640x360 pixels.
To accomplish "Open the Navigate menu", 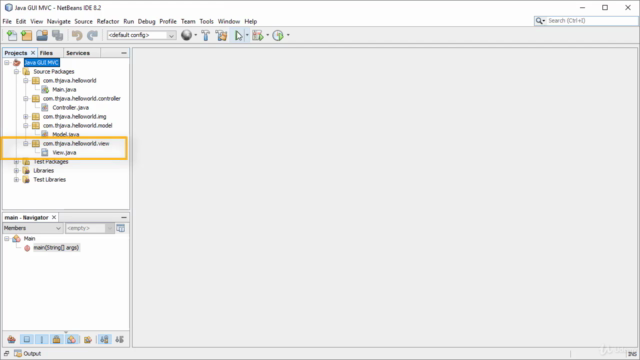I will 58,21.
